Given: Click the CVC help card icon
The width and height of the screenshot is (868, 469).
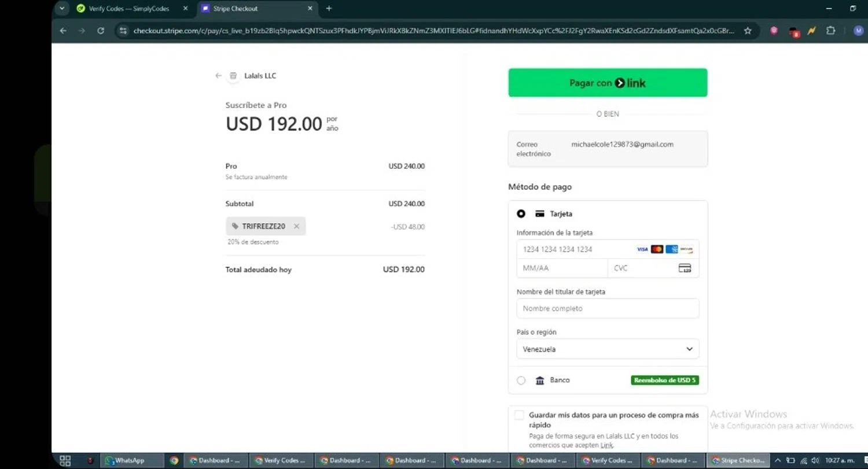Looking at the screenshot, I should point(685,268).
